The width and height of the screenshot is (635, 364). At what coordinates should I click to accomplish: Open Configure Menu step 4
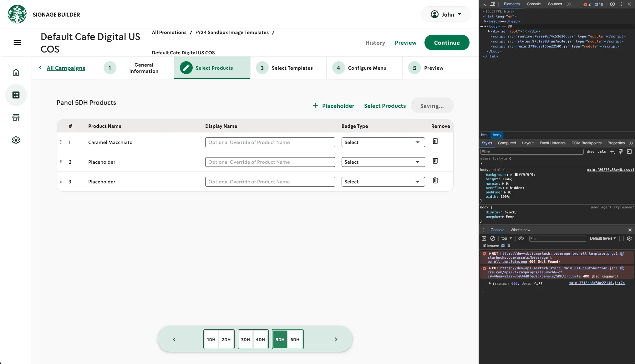364,68
